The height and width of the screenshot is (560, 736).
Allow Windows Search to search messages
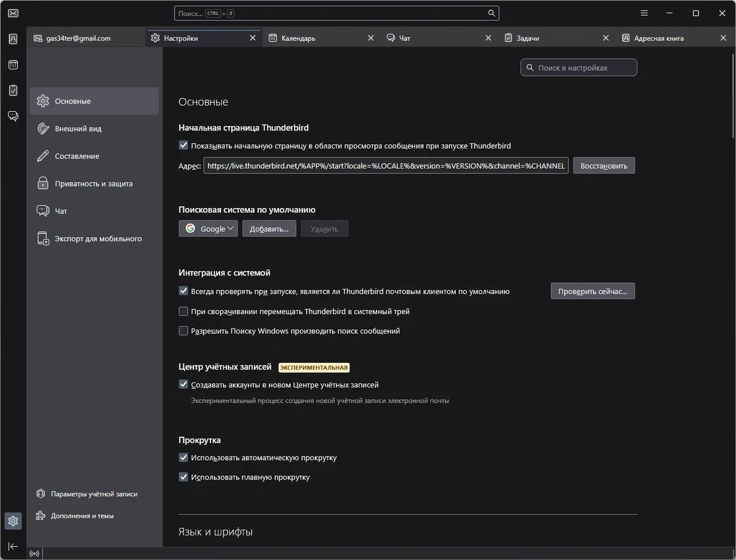click(183, 331)
